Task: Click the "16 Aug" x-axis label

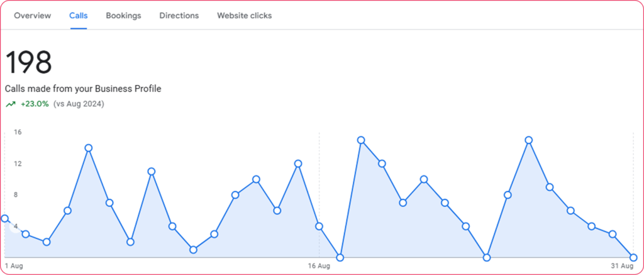Action: pyautogui.click(x=319, y=266)
